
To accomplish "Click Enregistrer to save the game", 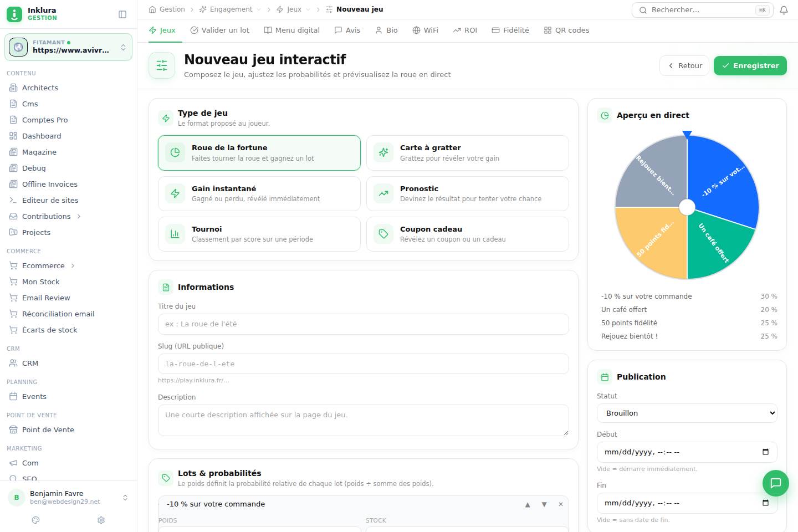I will point(750,65).
